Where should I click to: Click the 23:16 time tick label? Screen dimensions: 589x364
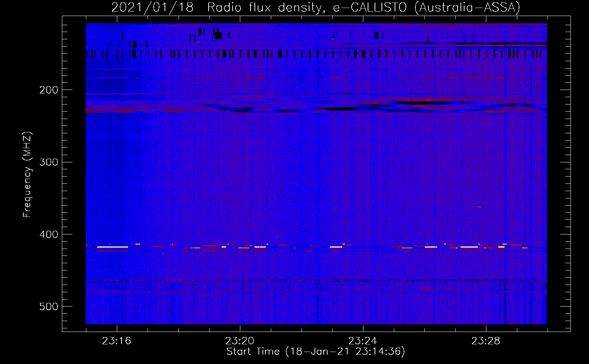click(116, 341)
